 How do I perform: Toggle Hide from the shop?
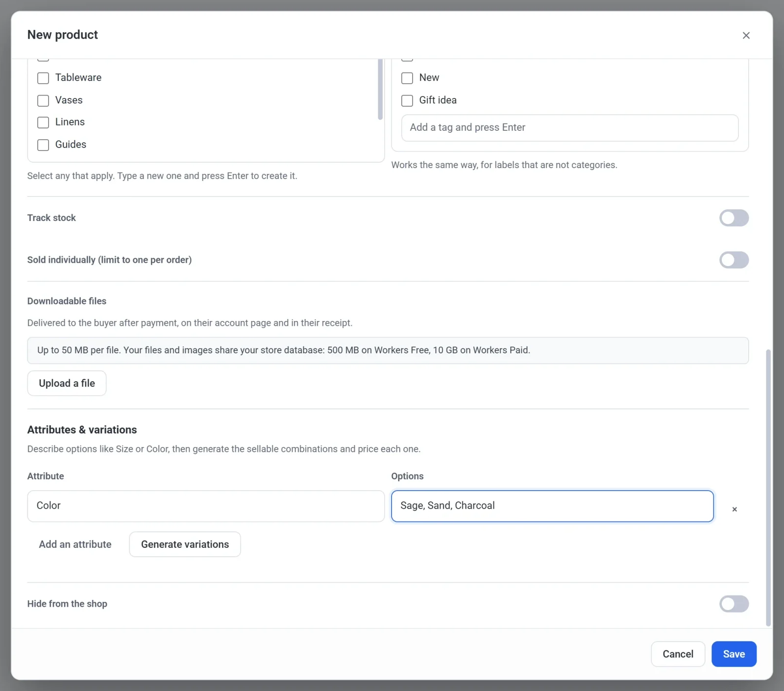tap(734, 604)
